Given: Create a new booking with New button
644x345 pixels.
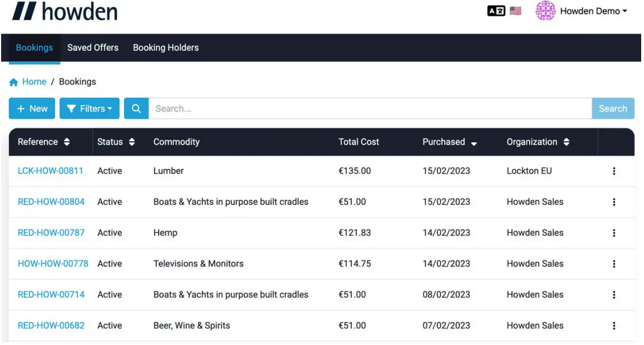Looking at the screenshot, I should click(x=32, y=108).
